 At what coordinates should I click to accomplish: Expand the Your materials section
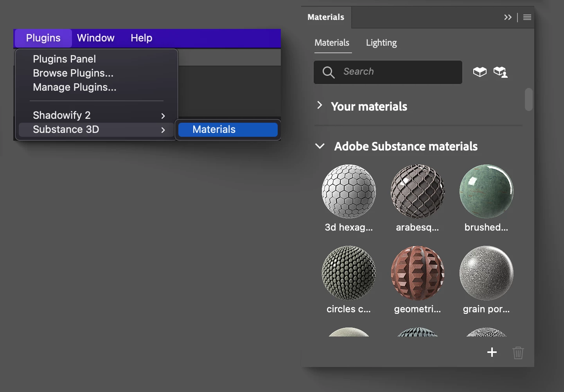point(320,105)
